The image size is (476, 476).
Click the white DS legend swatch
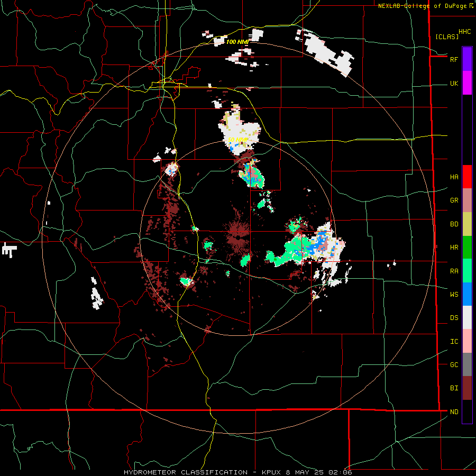click(x=467, y=317)
